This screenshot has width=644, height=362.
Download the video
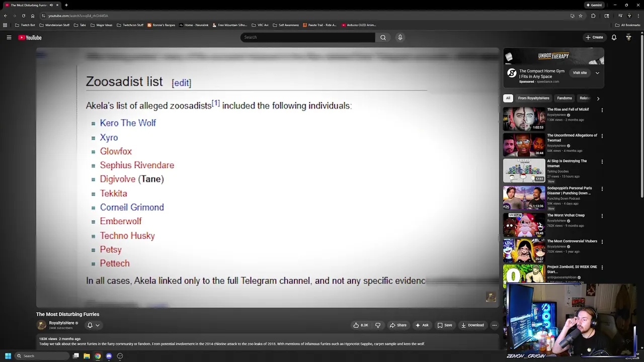coord(472,325)
